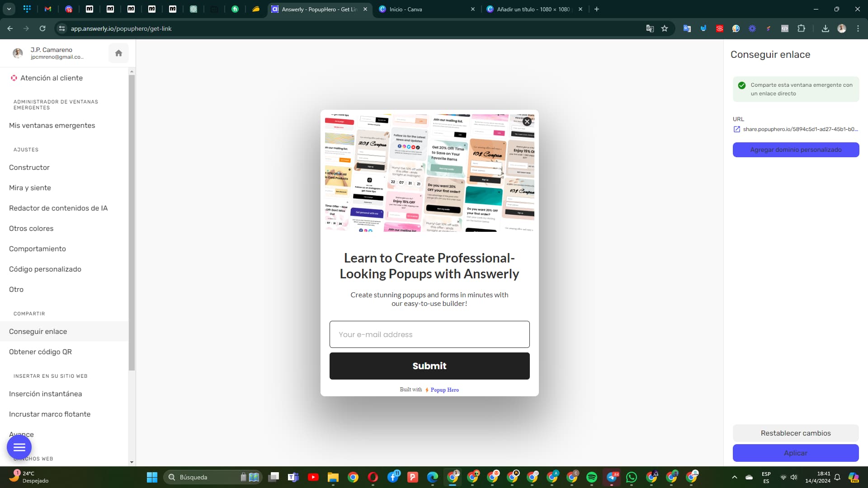
Task: Open the Chrome three-dot menu
Action: click(858, 28)
